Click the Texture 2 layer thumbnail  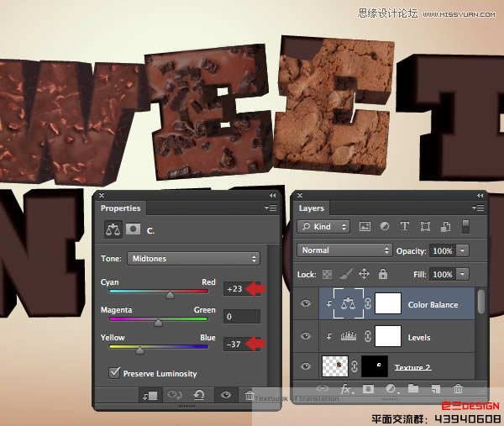335,366
